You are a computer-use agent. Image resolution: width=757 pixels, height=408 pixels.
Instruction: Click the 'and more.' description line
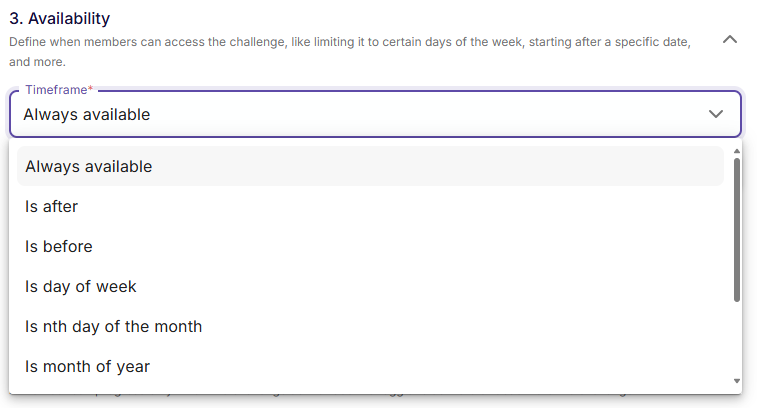point(38,61)
